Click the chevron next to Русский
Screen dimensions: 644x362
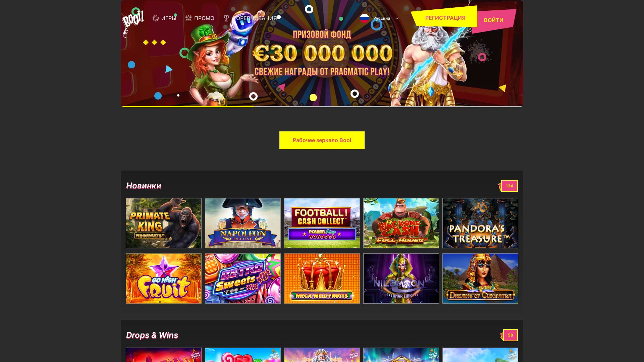click(397, 18)
